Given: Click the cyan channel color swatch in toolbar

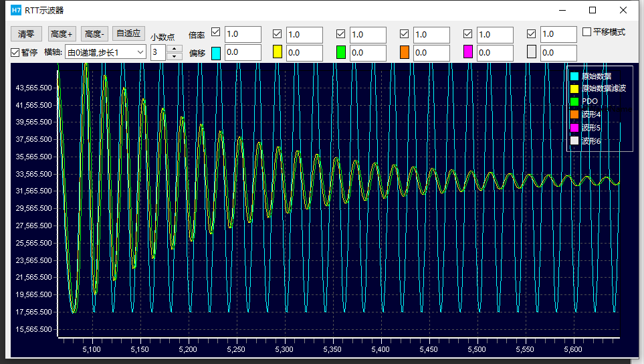Looking at the screenshot, I should coord(216,53).
